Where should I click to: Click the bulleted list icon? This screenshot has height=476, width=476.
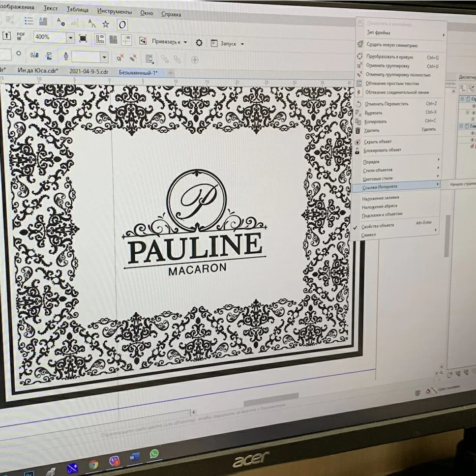29,21
